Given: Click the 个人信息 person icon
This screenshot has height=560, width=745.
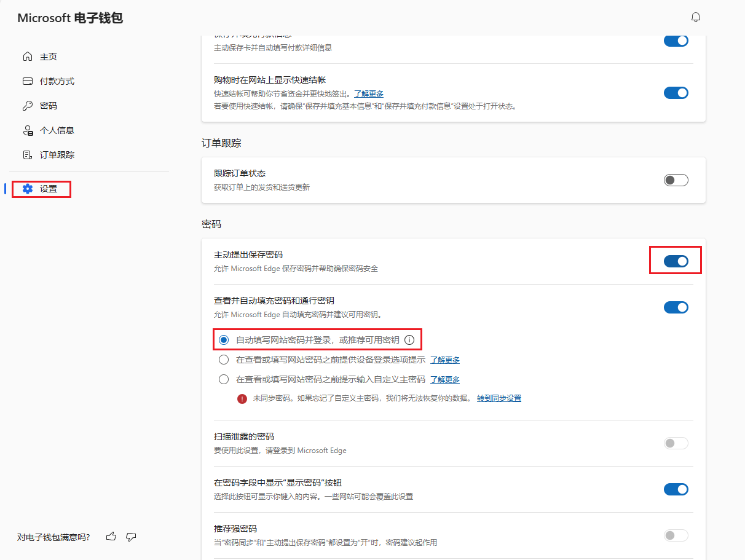Looking at the screenshot, I should (x=27, y=130).
